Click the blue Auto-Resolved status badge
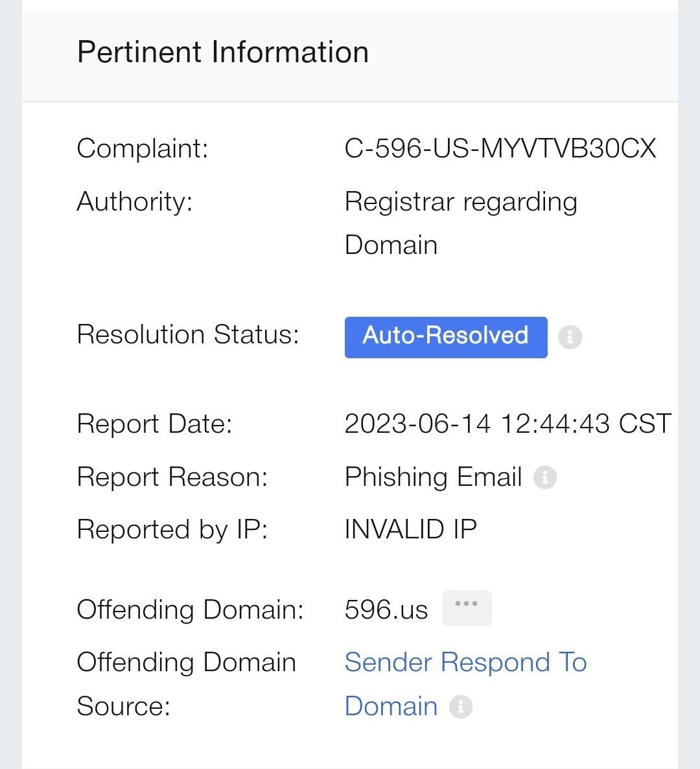Image resolution: width=700 pixels, height=769 pixels. point(446,336)
